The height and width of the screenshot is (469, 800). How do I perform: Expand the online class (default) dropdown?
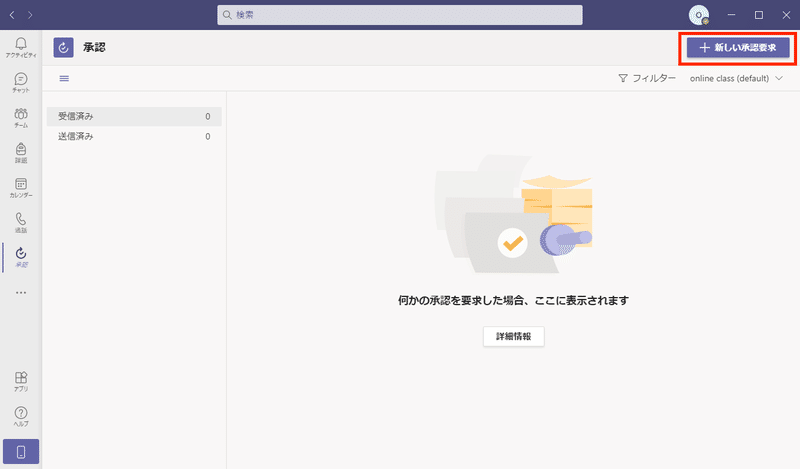736,78
